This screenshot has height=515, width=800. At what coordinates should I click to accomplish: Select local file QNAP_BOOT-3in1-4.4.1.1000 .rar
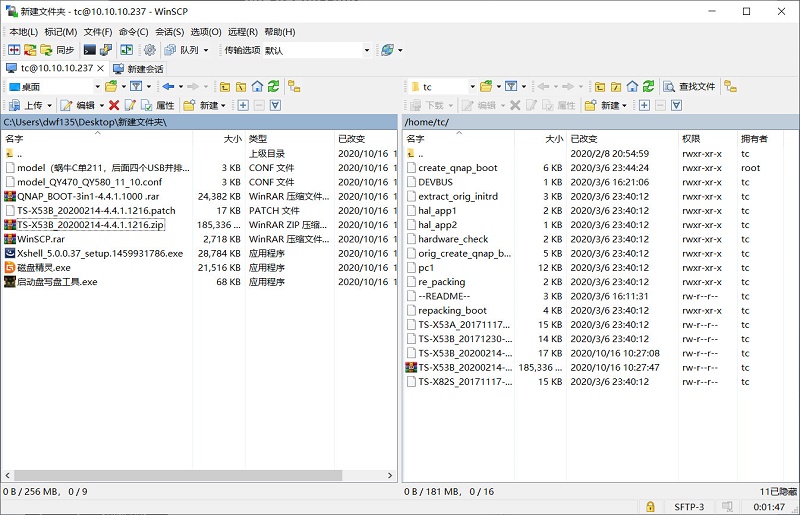coord(88,197)
